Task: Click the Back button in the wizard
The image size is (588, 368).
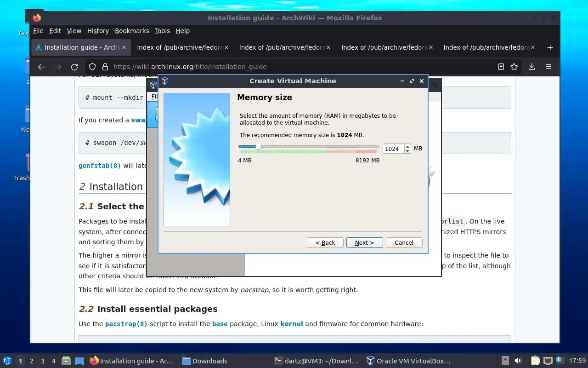Action: click(325, 242)
